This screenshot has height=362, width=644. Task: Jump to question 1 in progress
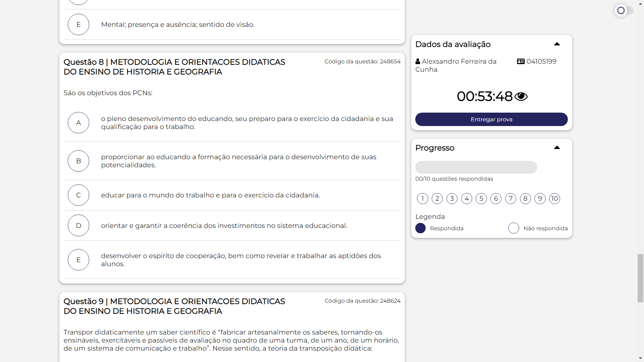[x=423, y=199]
